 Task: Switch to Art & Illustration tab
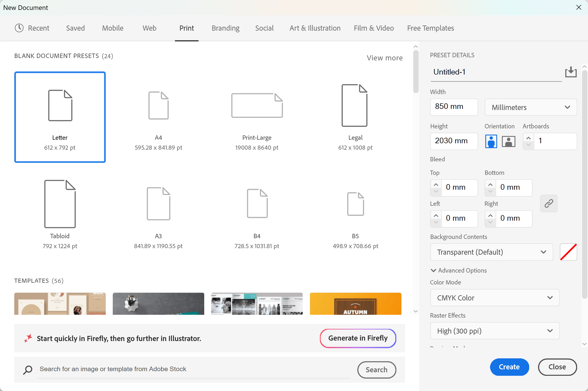click(315, 28)
